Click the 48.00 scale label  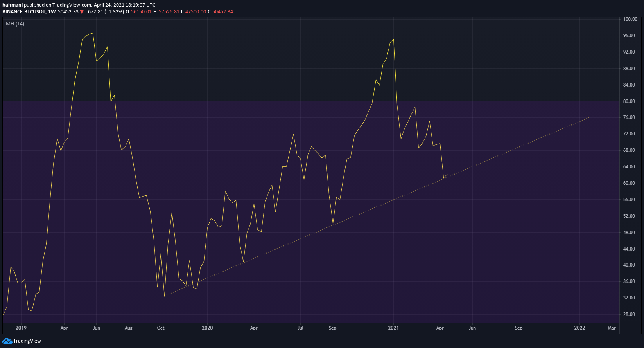[629, 233]
